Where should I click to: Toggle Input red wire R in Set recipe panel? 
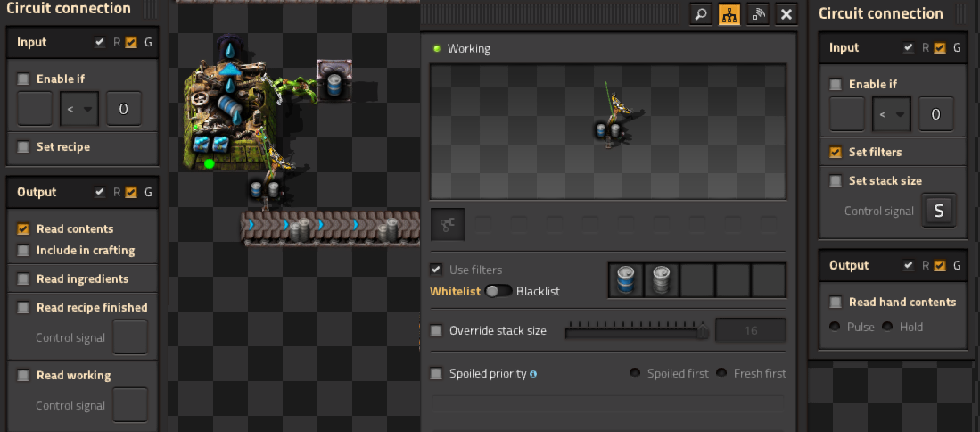tap(100, 43)
